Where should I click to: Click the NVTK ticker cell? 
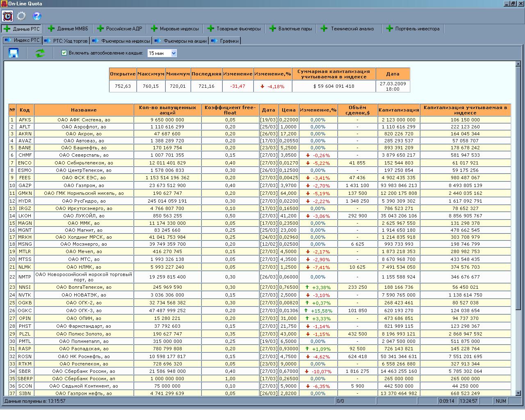(25, 295)
